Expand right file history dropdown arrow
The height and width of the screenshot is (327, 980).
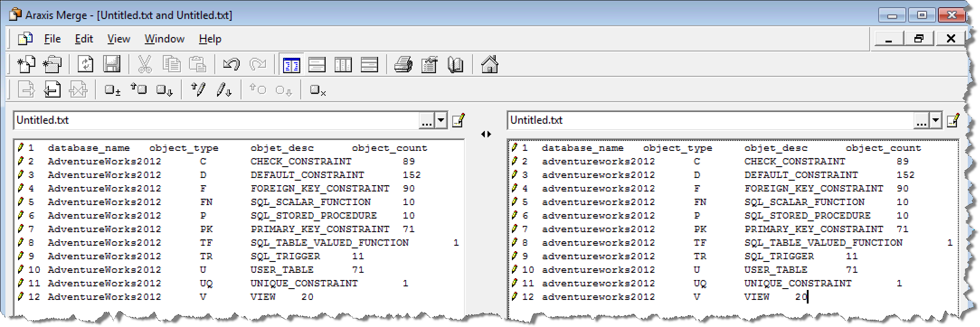935,121
